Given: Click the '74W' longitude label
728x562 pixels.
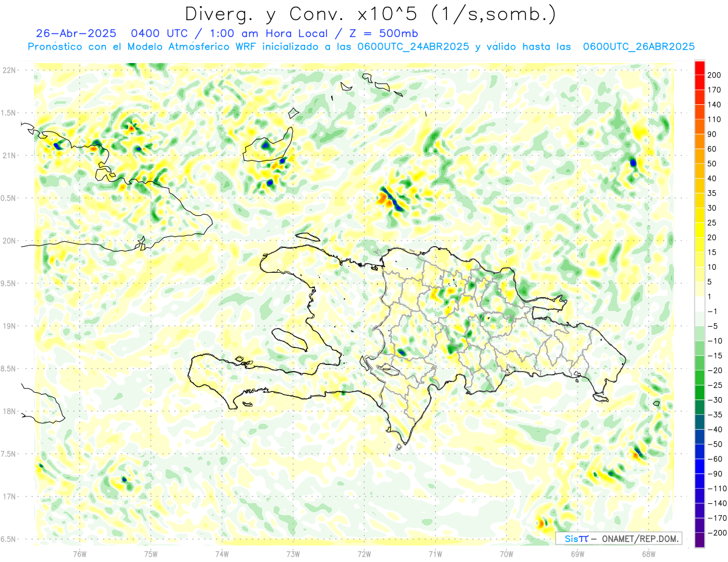Looking at the screenshot, I should click(x=222, y=554).
